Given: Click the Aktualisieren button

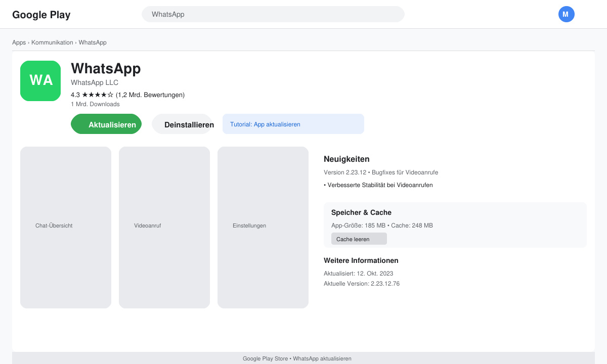Looking at the screenshot, I should pyautogui.click(x=106, y=124).
